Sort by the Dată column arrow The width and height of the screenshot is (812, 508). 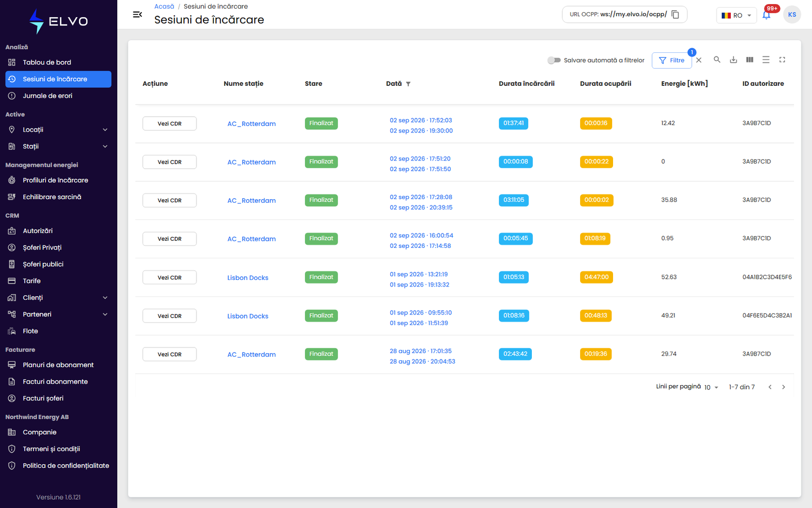tap(408, 84)
